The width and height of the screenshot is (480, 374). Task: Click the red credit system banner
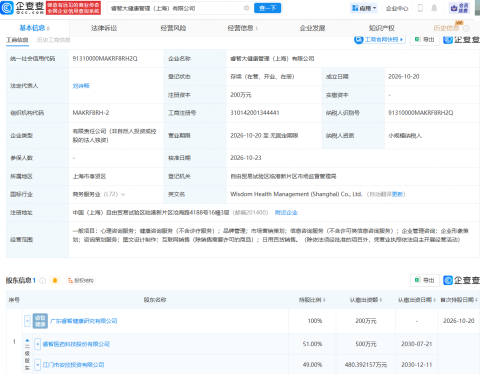tap(73, 8)
